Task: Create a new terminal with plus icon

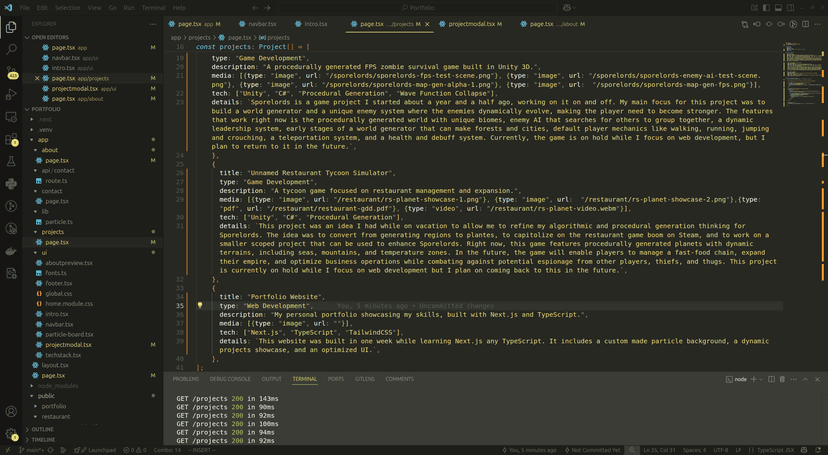Action: pos(754,380)
